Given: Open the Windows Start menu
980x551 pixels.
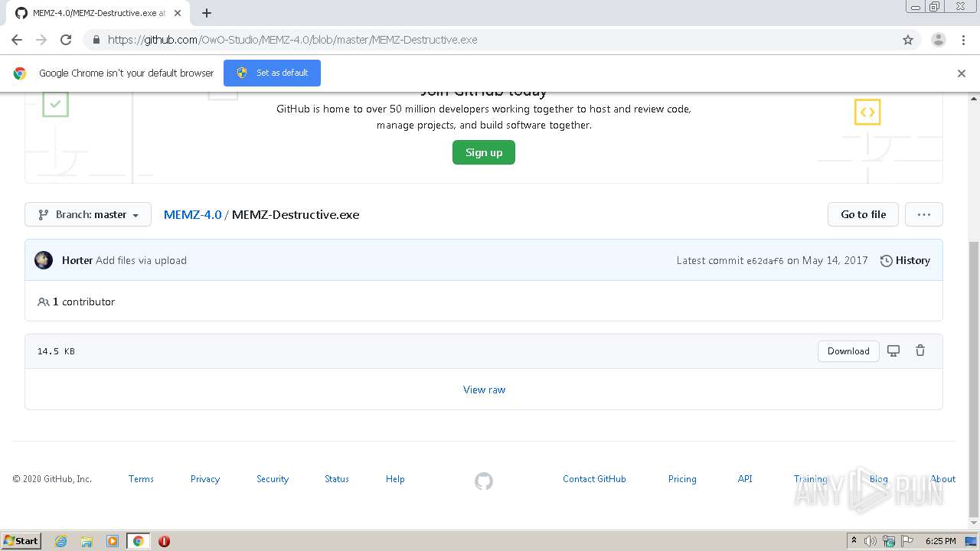Looking at the screenshot, I should (21, 541).
